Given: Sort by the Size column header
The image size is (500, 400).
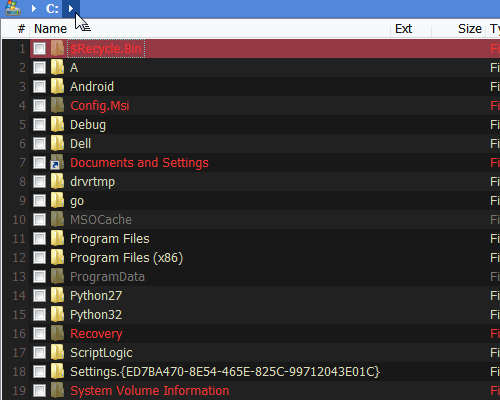Looking at the screenshot, I should [470, 29].
